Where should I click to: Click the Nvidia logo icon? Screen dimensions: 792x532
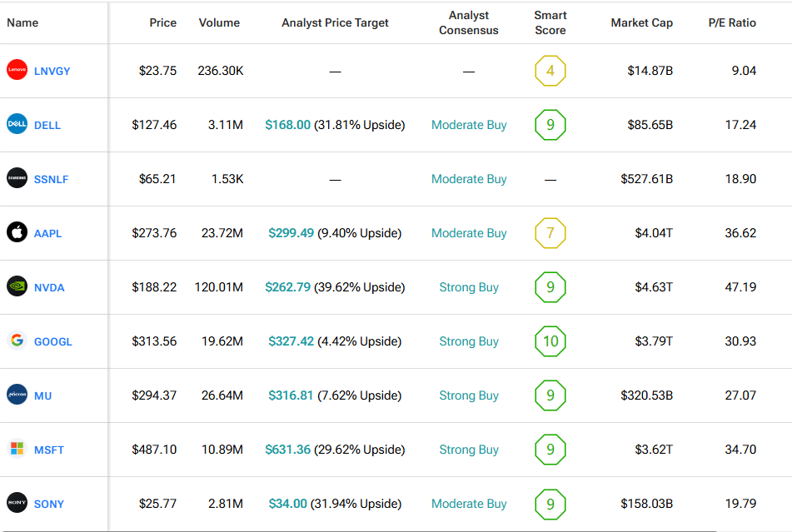coord(17,287)
